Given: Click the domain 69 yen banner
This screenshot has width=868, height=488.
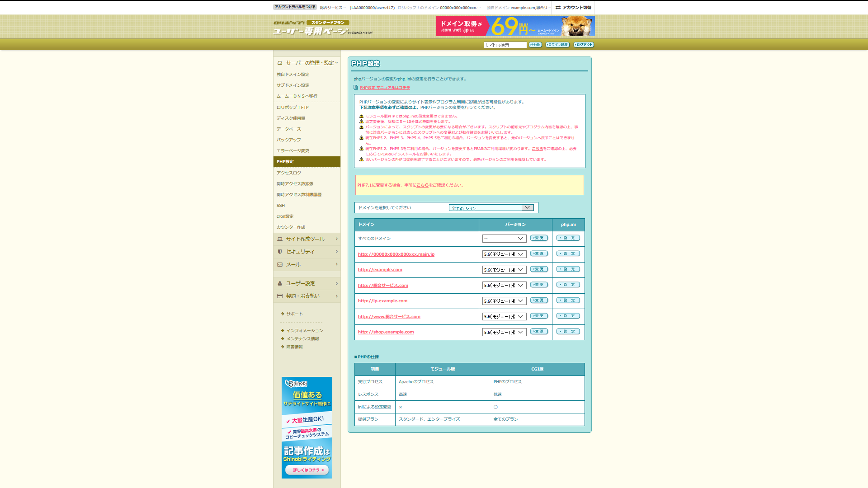Looking at the screenshot, I should 515,26.
